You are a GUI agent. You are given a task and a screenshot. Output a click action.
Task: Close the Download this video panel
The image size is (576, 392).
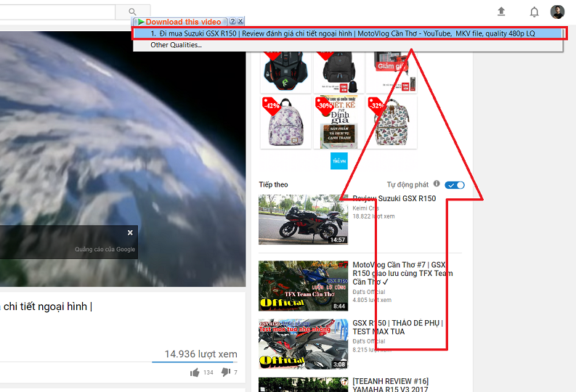(x=240, y=21)
